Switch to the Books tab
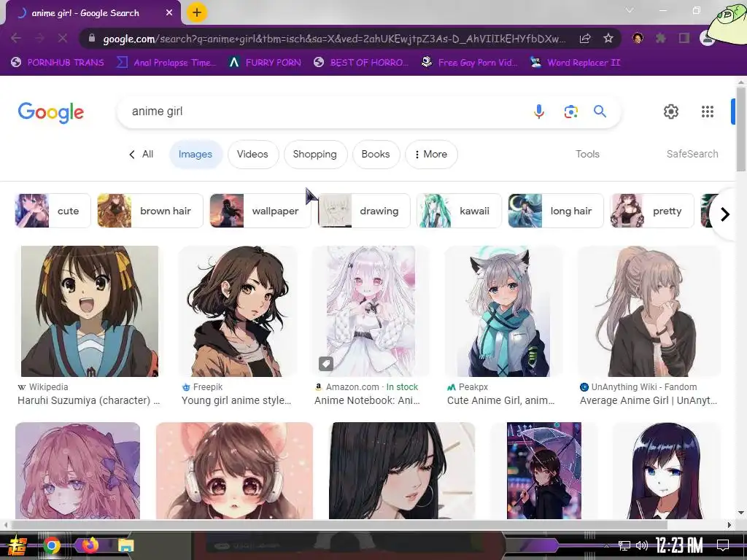This screenshot has height=560, width=747. click(376, 155)
